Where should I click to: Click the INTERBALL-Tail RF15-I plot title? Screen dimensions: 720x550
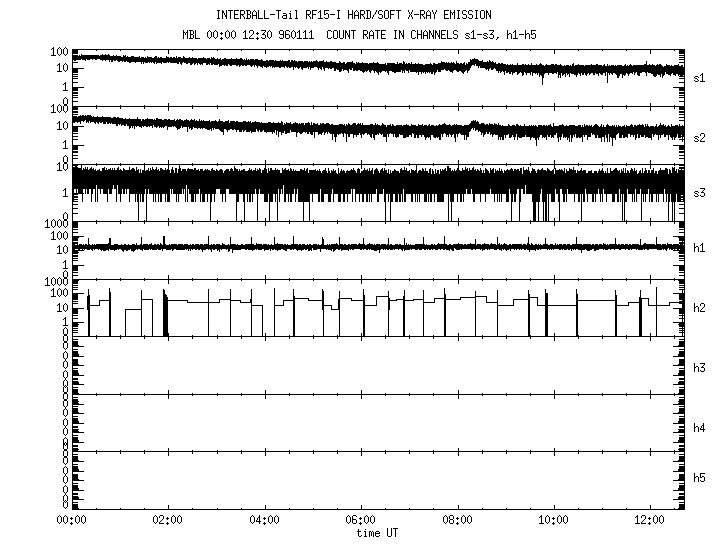click(x=353, y=15)
